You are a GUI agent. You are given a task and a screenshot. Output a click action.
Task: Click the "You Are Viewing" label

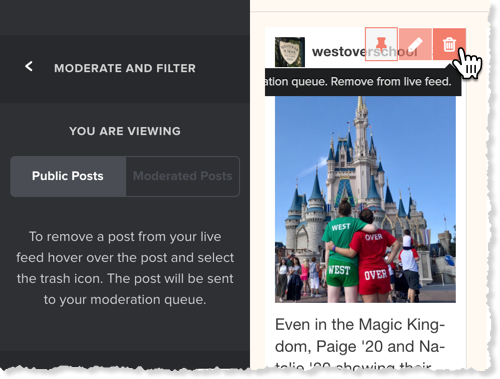(125, 131)
